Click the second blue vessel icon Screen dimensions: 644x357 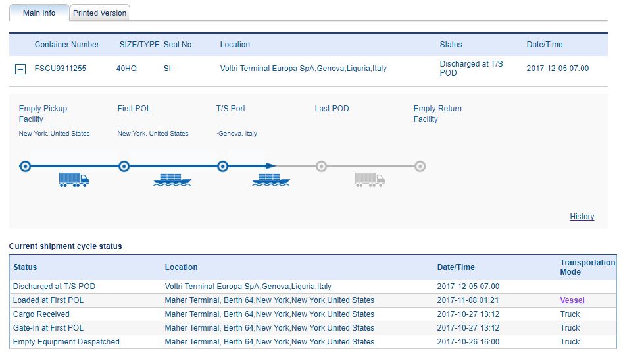[x=270, y=179]
